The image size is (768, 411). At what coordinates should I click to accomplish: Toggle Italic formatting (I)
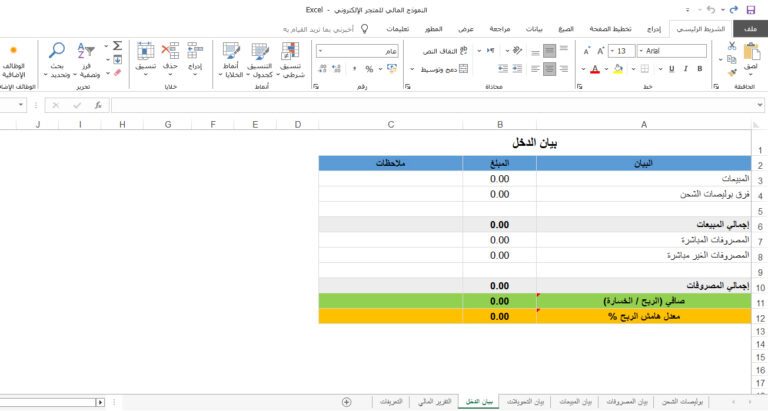686,69
